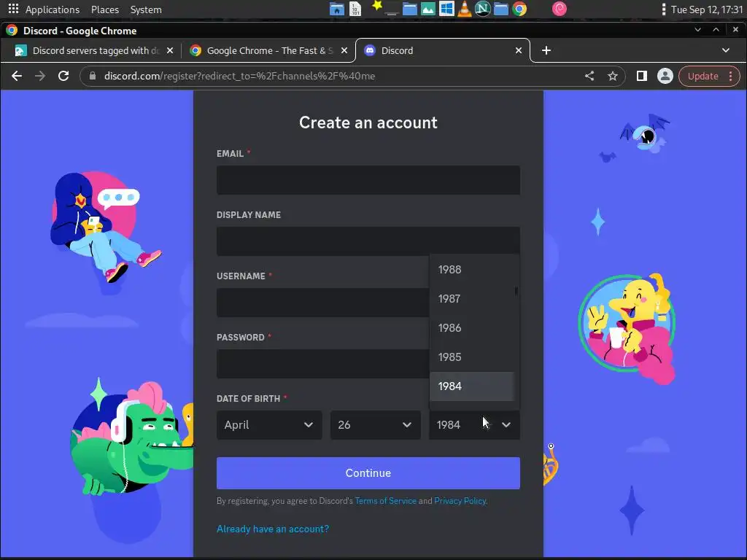This screenshot has height=560, width=747.
Task: Toggle Chrome side panel
Action: 642,76
